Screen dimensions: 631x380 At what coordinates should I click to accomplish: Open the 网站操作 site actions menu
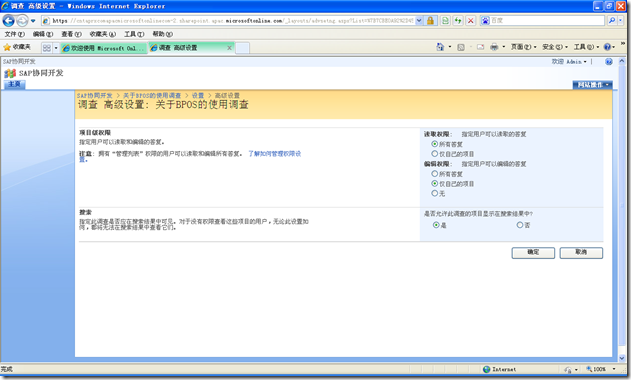[592, 85]
